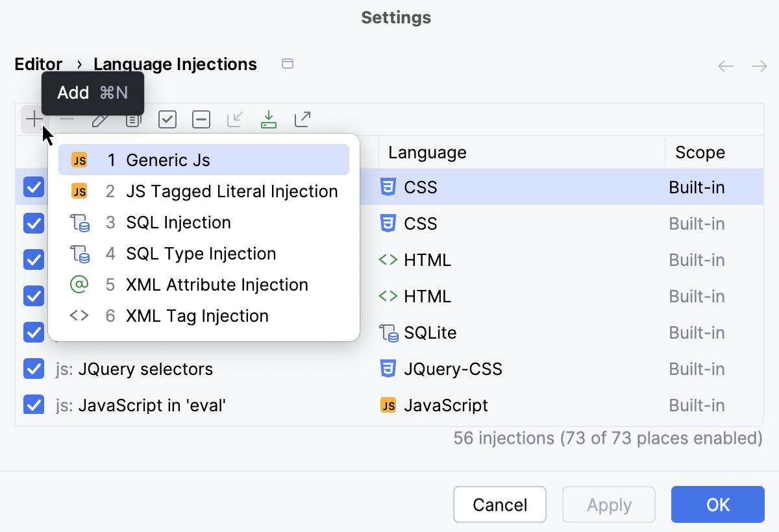Click the green Import injections icon

(269, 119)
